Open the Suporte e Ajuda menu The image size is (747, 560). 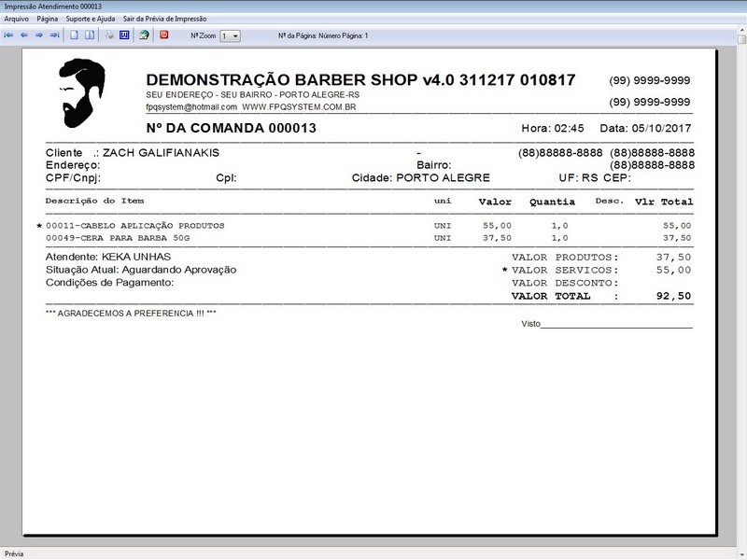[90, 19]
